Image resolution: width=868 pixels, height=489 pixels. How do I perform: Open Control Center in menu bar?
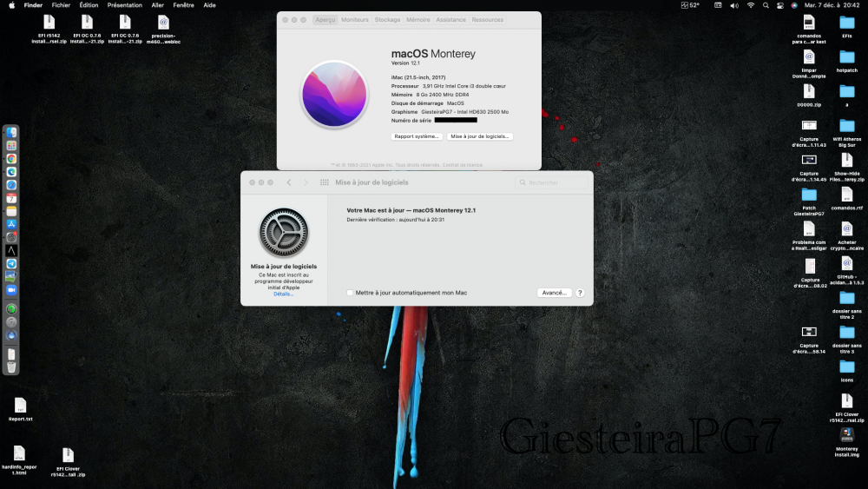[780, 5]
